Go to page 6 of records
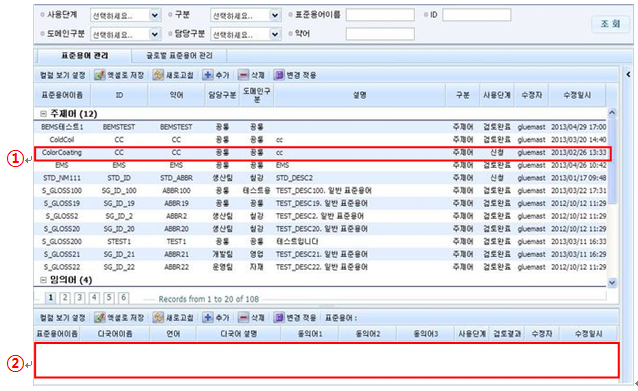 click(124, 298)
